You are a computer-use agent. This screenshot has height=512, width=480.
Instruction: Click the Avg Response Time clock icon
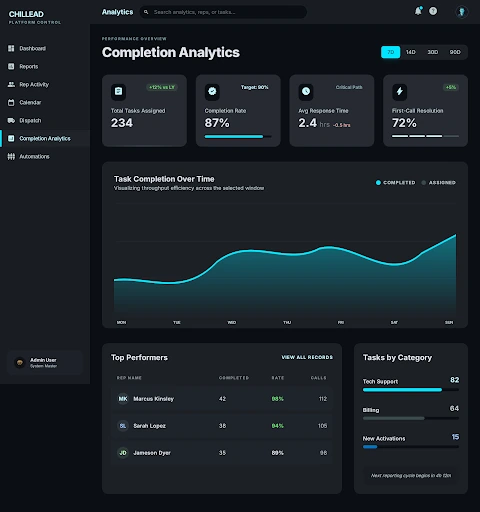(x=306, y=91)
